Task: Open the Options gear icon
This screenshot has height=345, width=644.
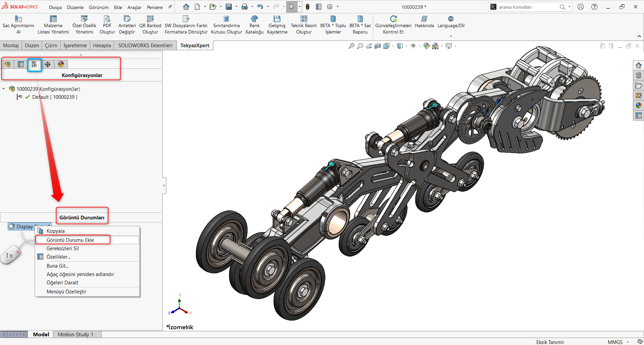Action: click(330, 7)
